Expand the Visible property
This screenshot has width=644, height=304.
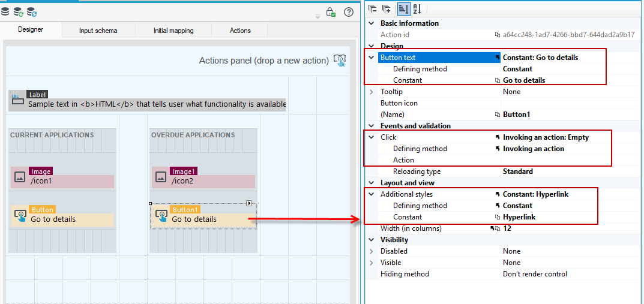[372, 263]
